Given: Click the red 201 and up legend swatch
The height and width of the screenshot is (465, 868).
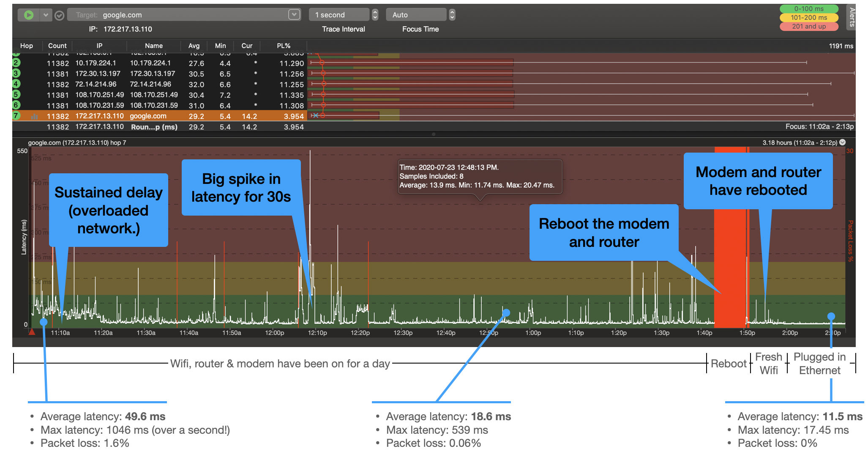Looking at the screenshot, I should pos(808,27).
